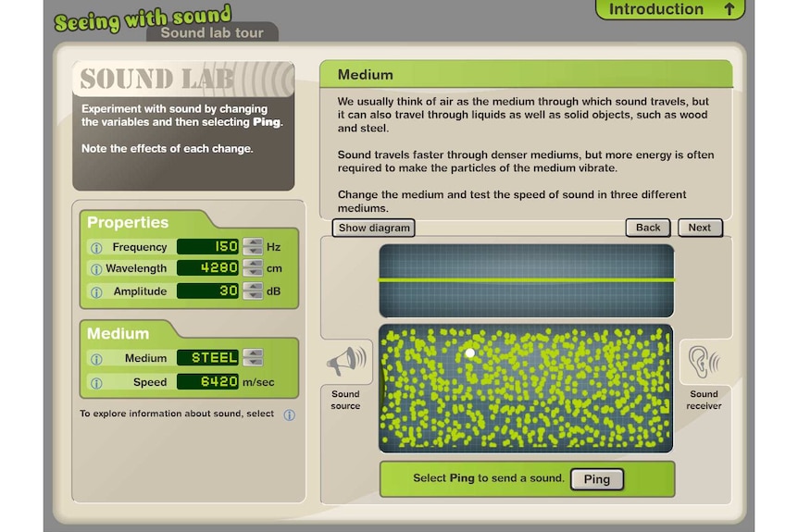Click the 'Hz' unit label
This screenshot has height=532, width=798.
(x=274, y=247)
